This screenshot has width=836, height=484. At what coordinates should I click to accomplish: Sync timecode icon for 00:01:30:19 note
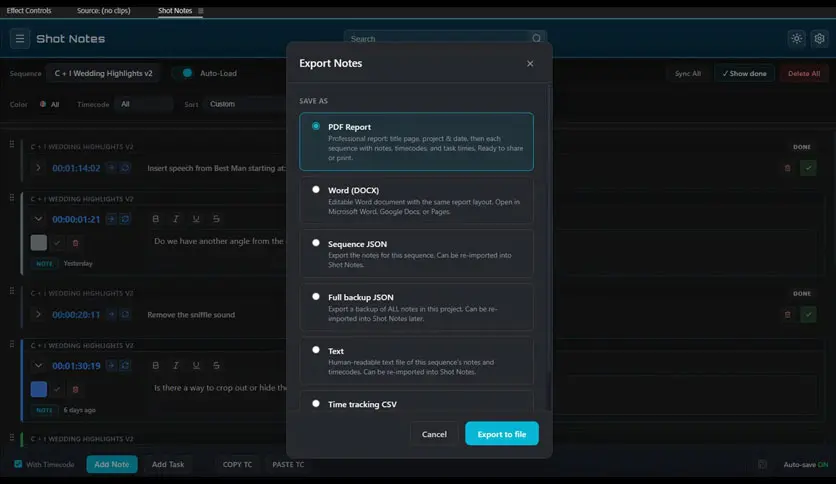tap(125, 366)
